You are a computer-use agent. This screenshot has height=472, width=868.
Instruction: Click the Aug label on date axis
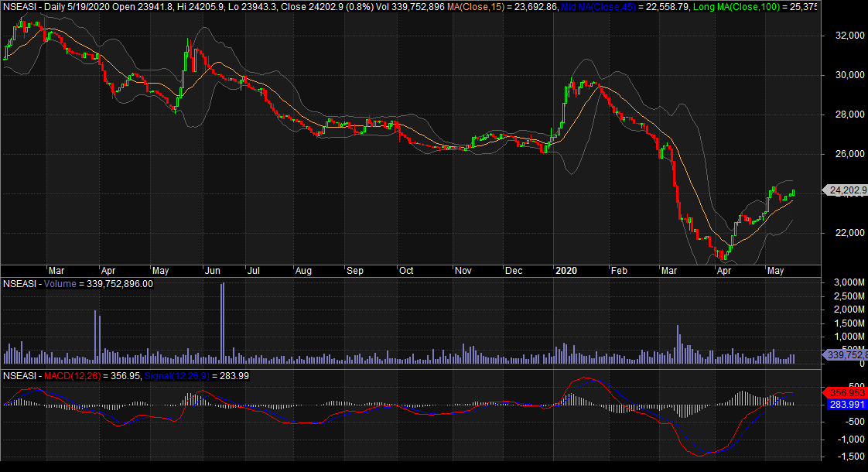[303, 271]
